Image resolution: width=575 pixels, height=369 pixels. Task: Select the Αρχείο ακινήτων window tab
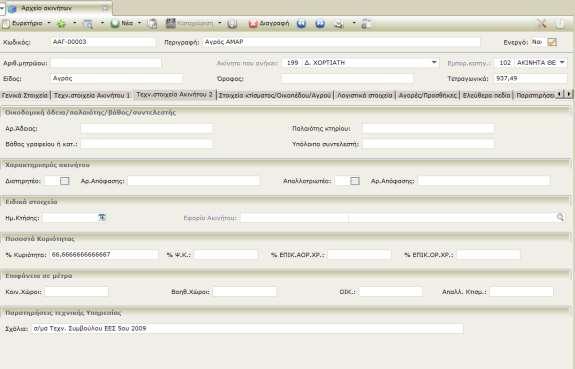(47, 8)
